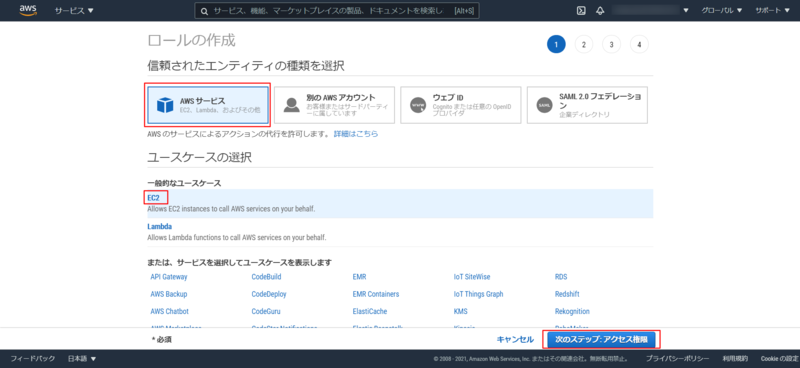The image size is (800, 368).
Task: Select CodeBuild service
Action: 266,277
